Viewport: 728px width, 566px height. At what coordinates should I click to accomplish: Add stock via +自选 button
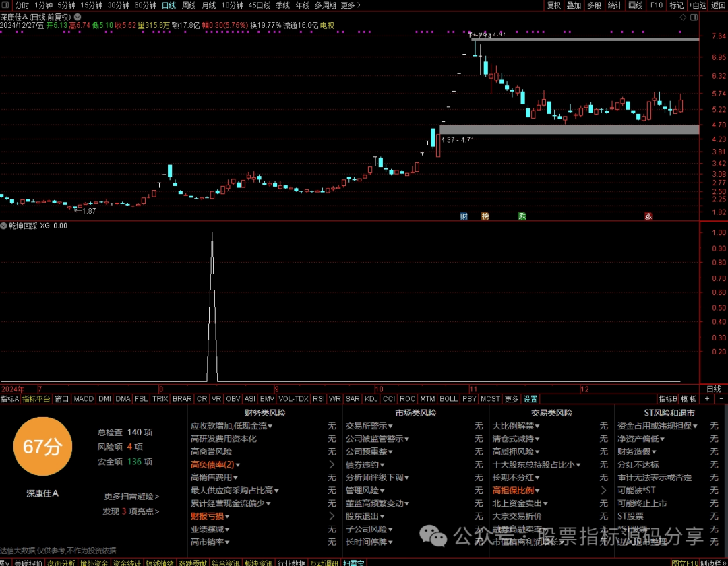(698, 5)
